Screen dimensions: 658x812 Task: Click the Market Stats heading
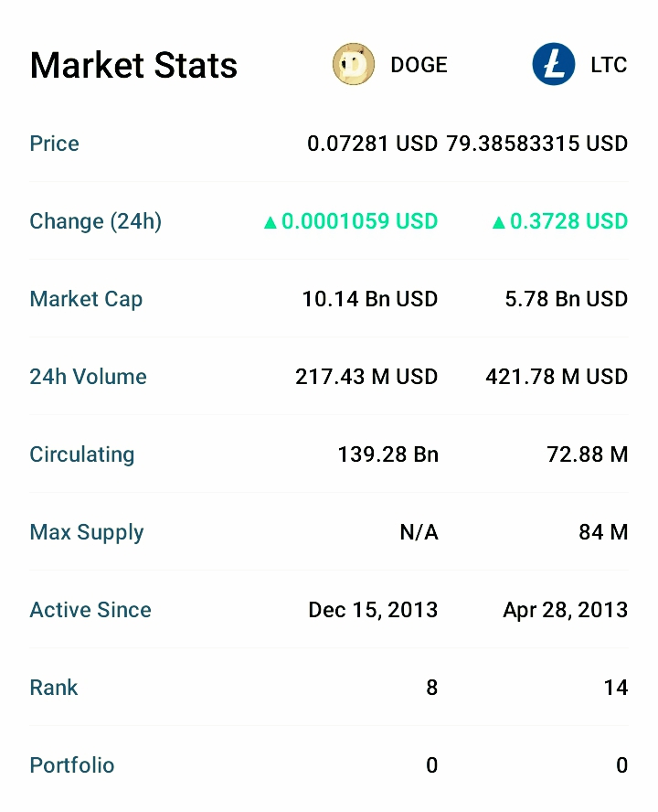(133, 65)
